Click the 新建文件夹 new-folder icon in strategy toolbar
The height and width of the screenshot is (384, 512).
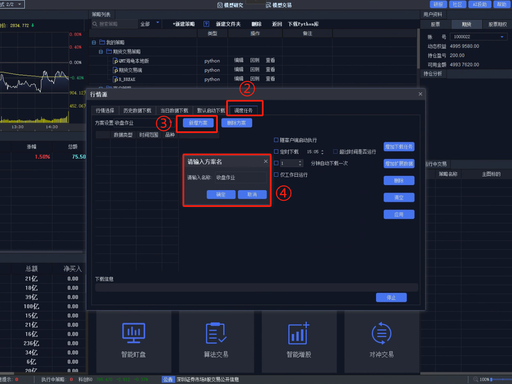tap(206, 24)
